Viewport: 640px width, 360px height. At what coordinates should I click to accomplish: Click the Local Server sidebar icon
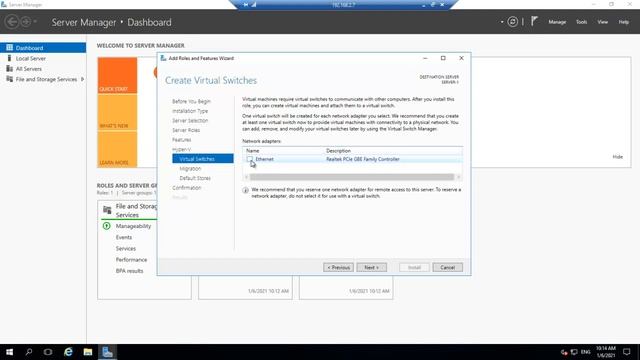(x=9, y=58)
